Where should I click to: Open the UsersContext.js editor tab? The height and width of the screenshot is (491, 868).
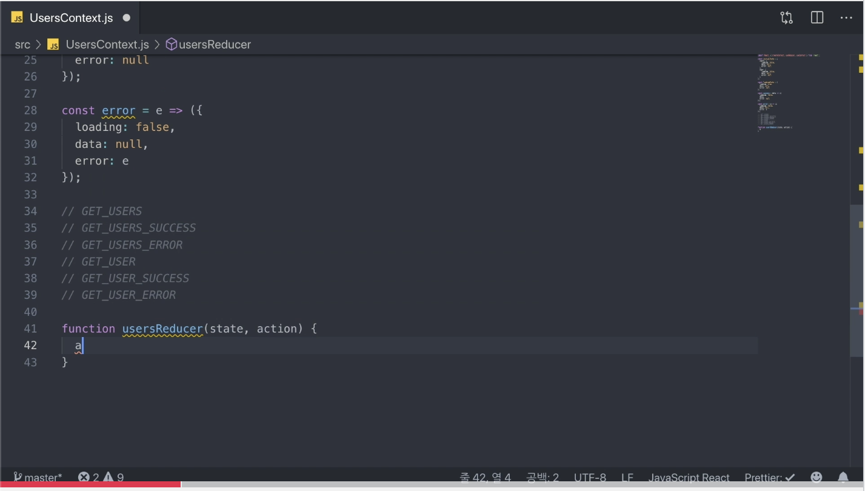coord(71,18)
